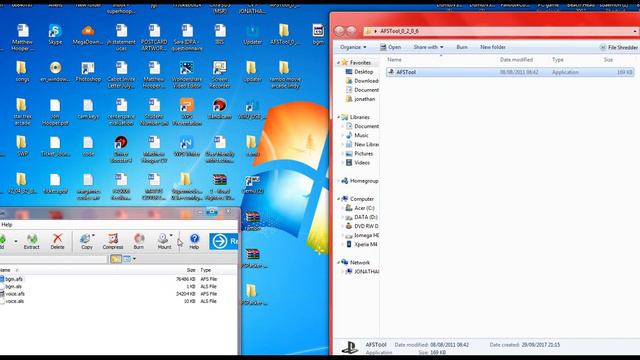
Task: Click the Copy toolbar icon
Action: 86,241
